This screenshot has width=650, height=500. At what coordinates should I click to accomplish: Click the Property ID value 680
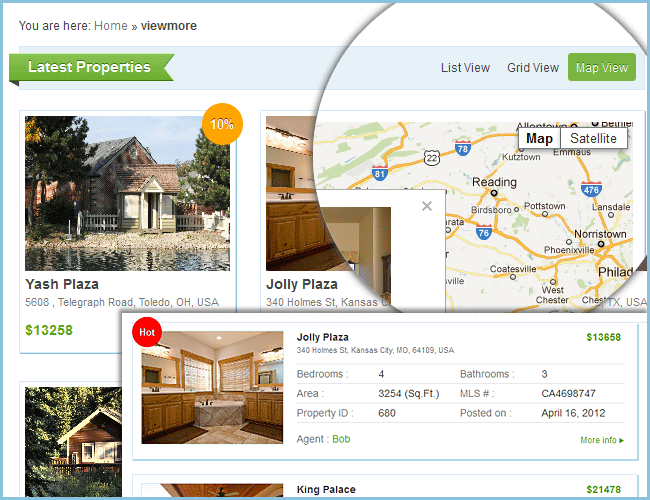click(387, 413)
